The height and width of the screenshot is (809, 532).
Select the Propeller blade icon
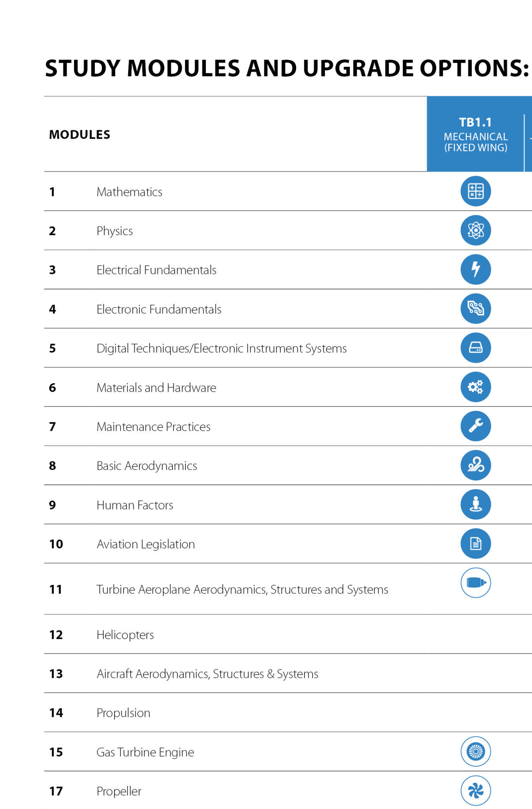[x=476, y=791]
